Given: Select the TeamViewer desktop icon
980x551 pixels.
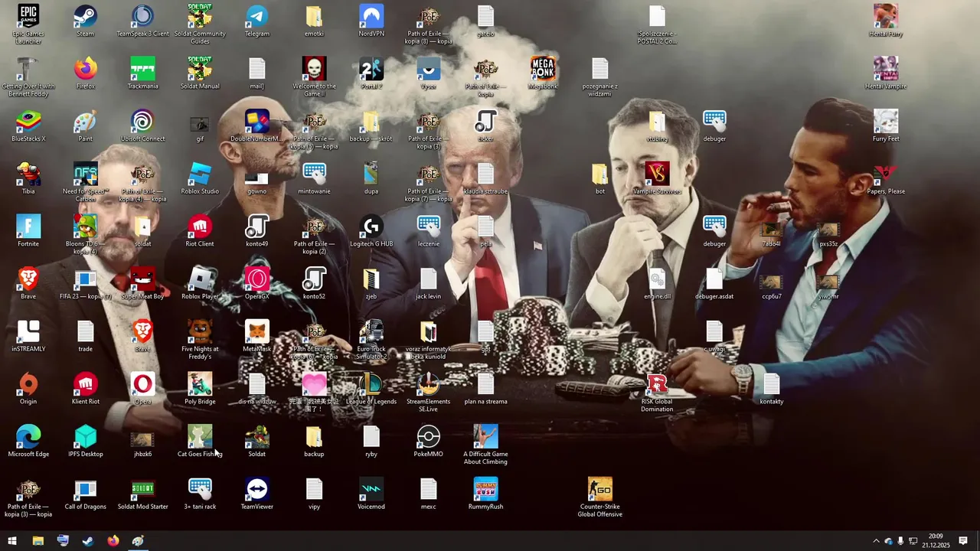Looking at the screenshot, I should point(257,494).
